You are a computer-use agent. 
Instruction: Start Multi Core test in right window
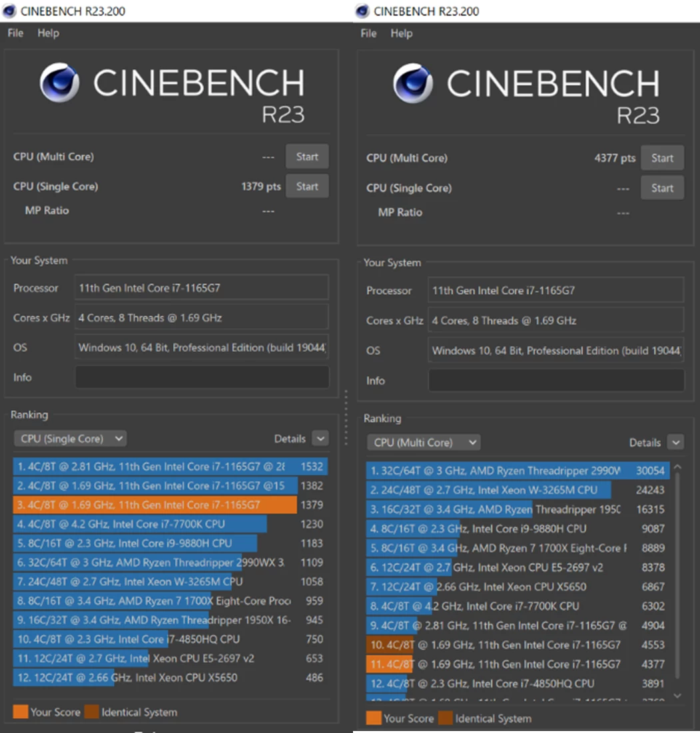pos(662,158)
